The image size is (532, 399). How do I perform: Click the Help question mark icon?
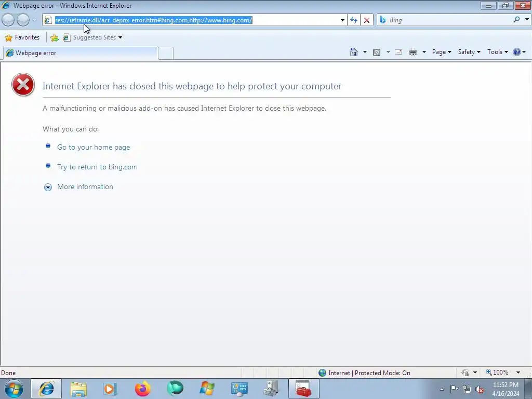pyautogui.click(x=517, y=52)
